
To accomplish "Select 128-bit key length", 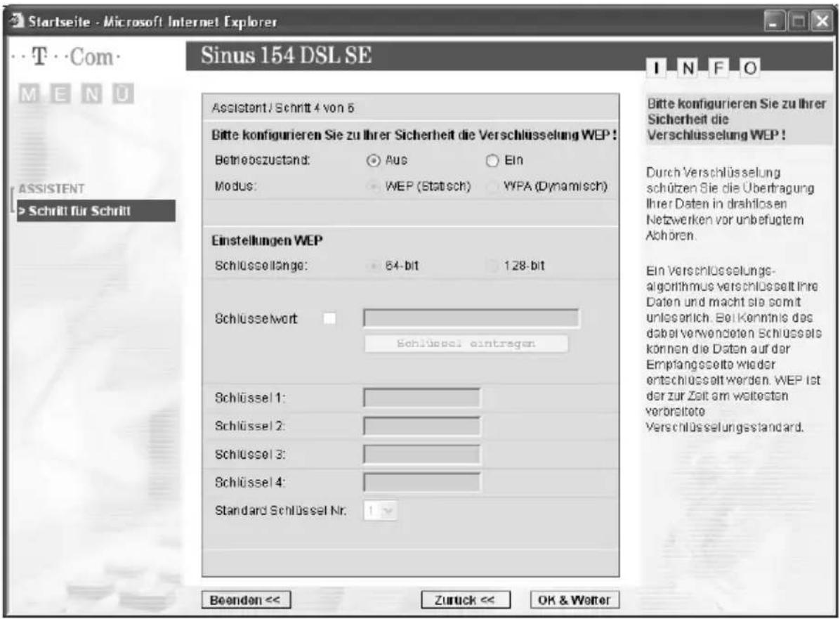I will (492, 266).
